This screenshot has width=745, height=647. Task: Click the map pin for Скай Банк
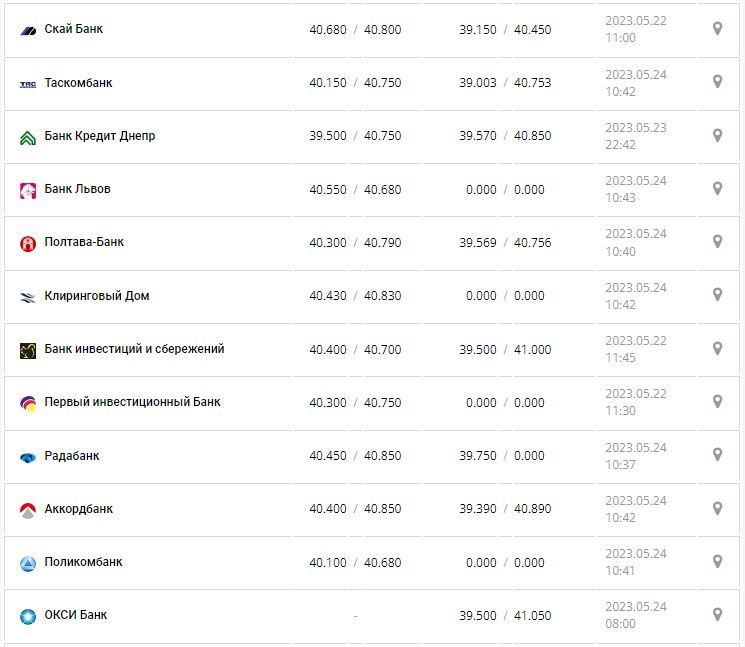pyautogui.click(x=717, y=29)
